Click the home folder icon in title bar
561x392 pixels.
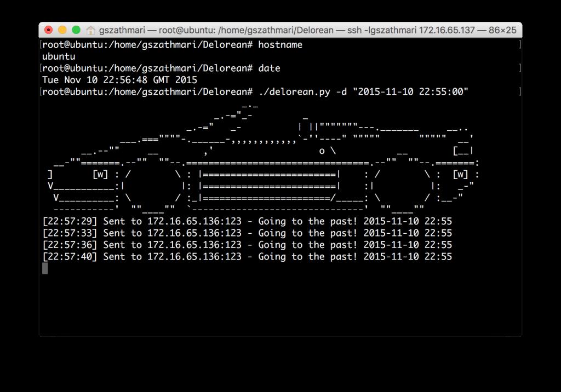tap(90, 31)
